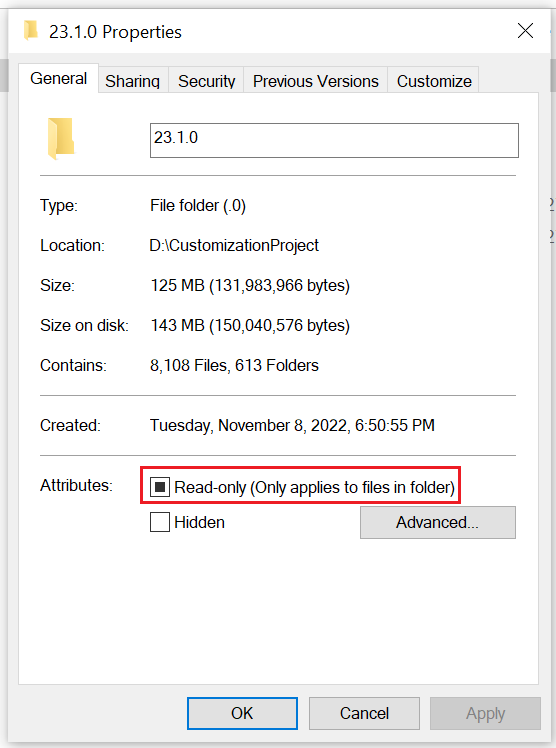Click the Contains files and folders count

tap(234, 365)
